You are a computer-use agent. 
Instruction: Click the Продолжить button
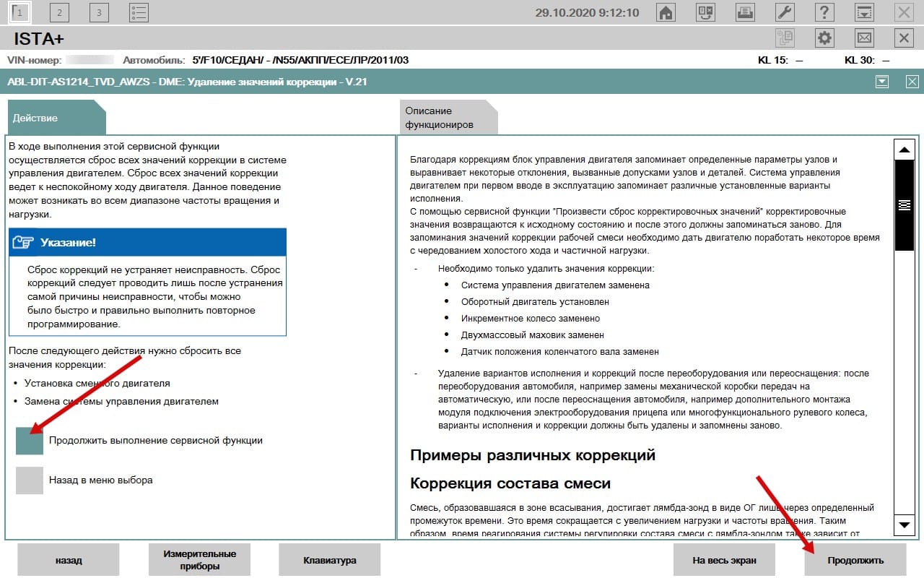[855, 560]
